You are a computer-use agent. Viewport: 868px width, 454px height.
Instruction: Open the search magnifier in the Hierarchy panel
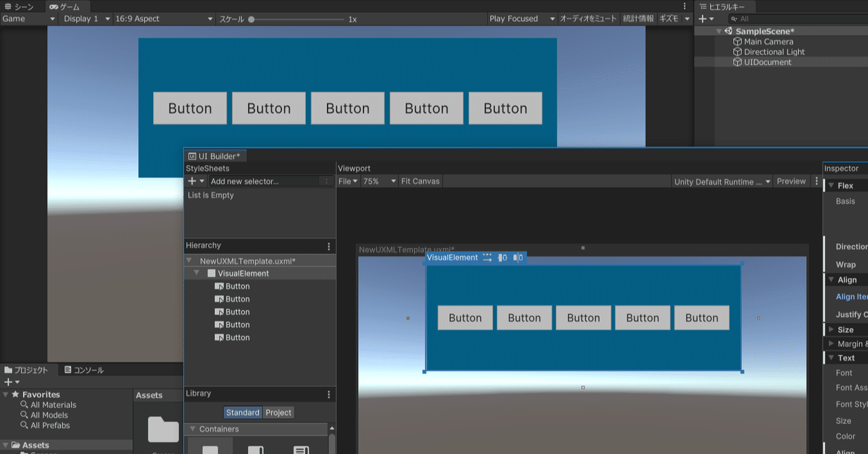pyautogui.click(x=734, y=19)
